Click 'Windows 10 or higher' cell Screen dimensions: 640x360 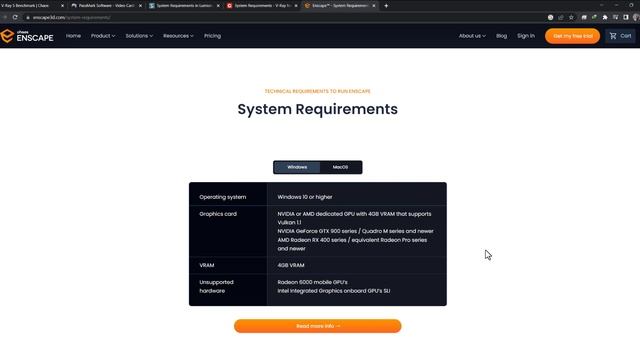click(x=305, y=197)
